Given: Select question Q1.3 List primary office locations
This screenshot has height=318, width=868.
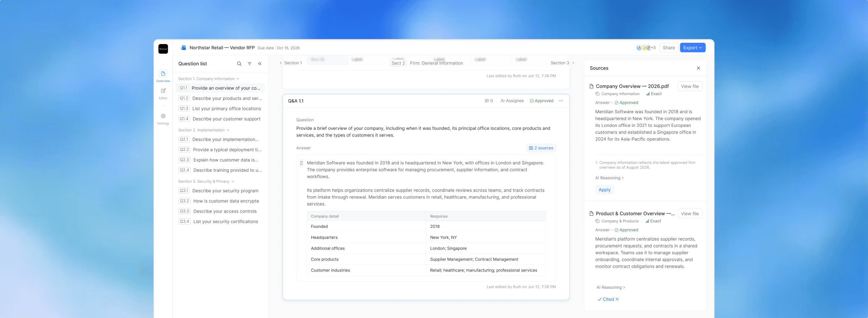Looking at the screenshot, I should (220, 108).
